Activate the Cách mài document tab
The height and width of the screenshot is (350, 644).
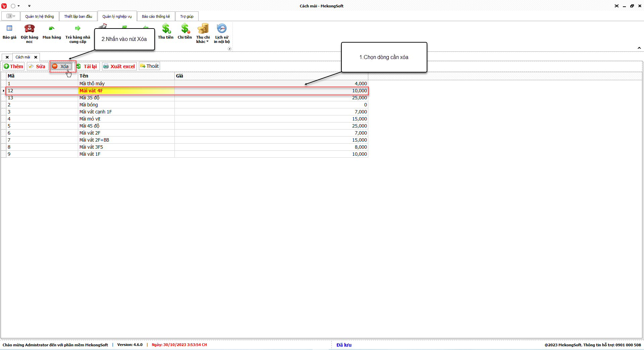click(23, 57)
